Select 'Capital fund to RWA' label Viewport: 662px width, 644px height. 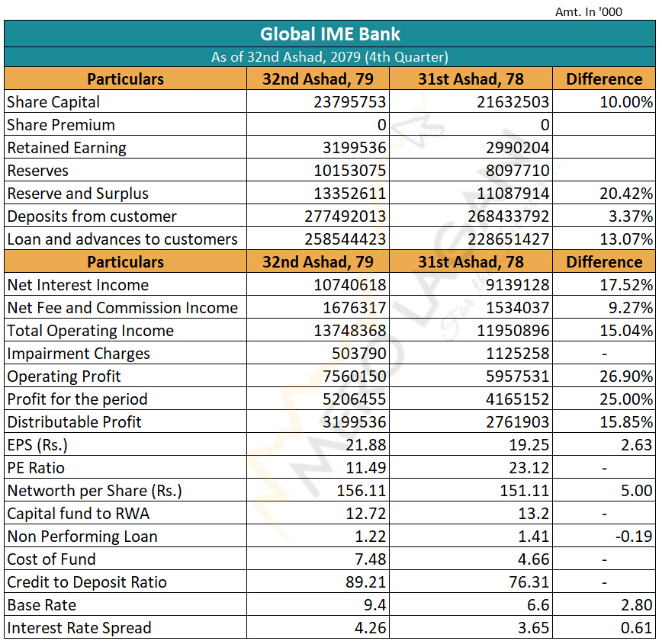[78, 514]
